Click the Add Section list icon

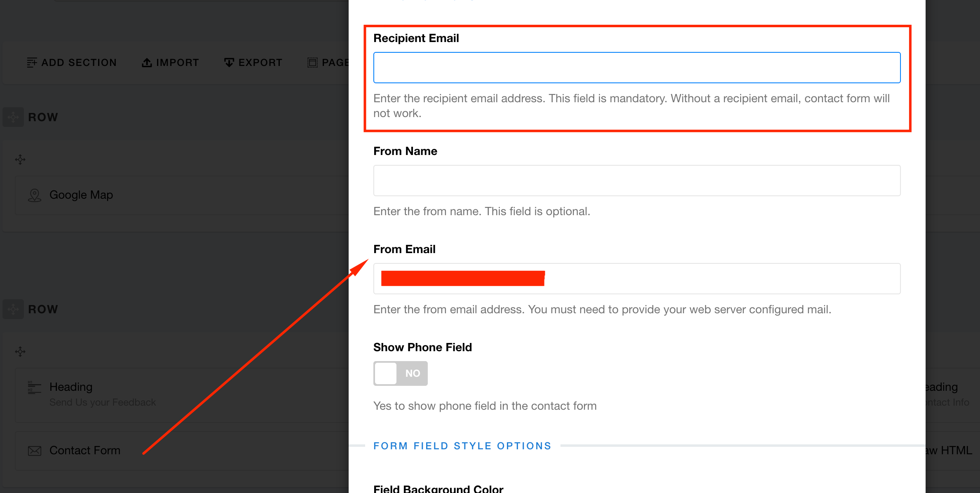32,62
